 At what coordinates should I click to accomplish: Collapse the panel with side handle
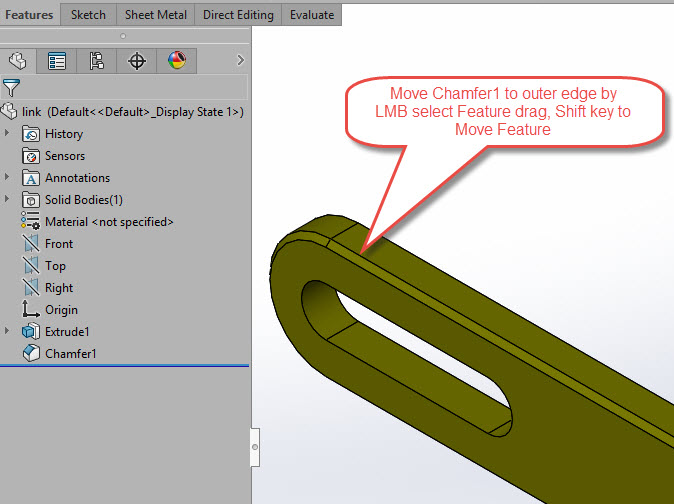(x=255, y=447)
